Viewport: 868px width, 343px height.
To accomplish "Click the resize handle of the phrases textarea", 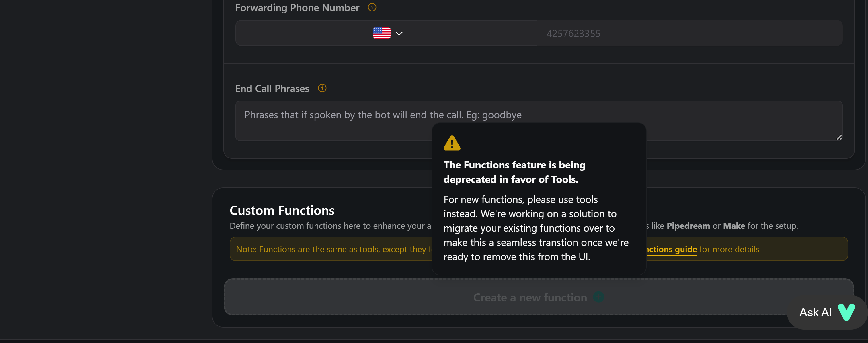I will [839, 138].
